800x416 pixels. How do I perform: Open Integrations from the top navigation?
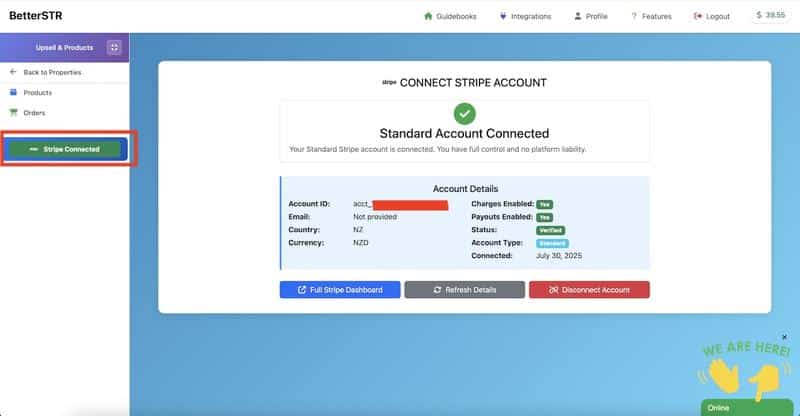pos(525,16)
